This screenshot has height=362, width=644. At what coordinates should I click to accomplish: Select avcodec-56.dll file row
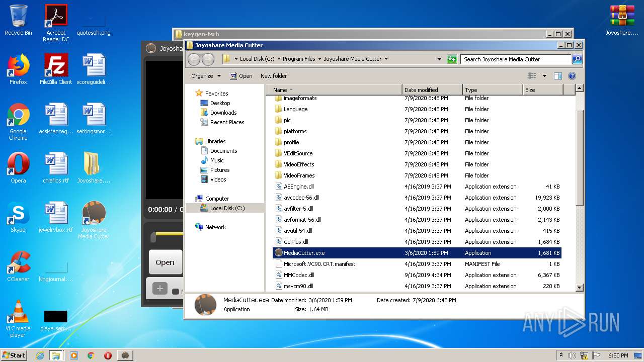417,198
